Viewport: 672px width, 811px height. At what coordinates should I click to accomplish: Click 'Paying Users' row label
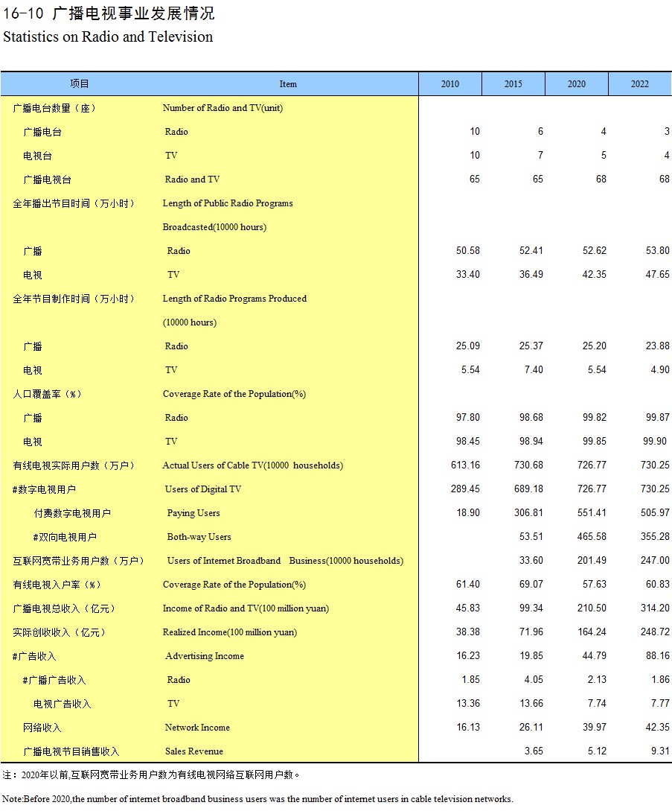(x=193, y=513)
